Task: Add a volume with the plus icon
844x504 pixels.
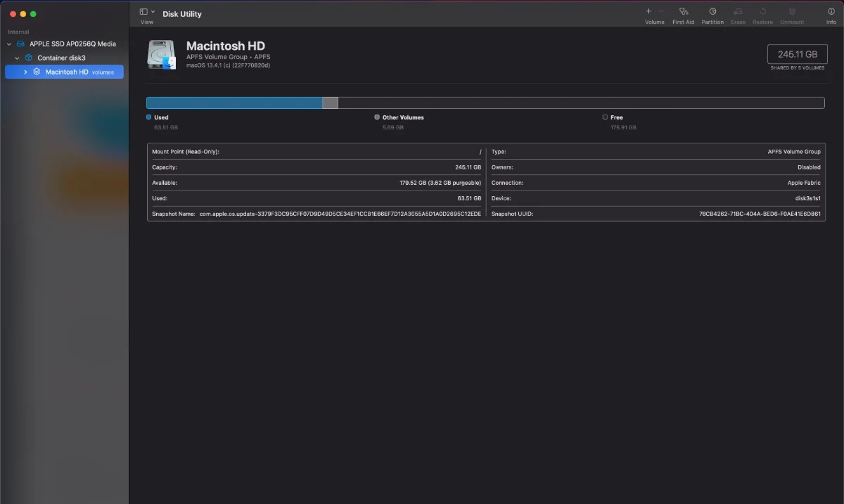Action: click(x=648, y=11)
